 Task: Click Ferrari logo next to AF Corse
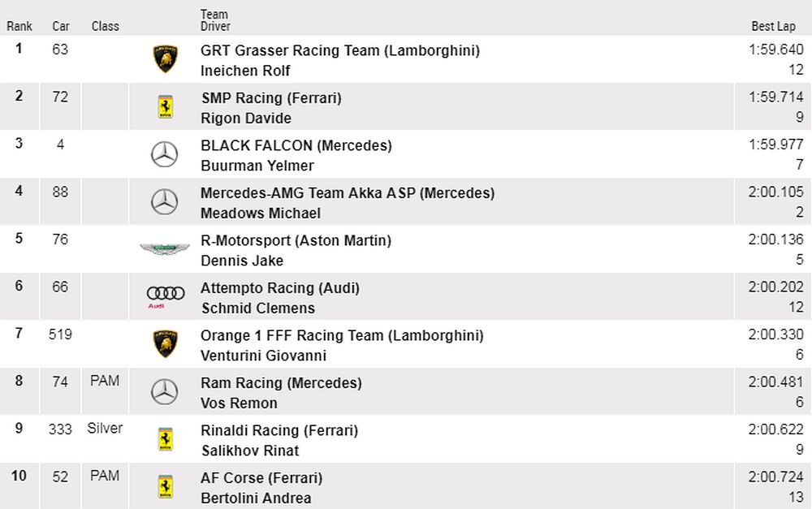(165, 487)
